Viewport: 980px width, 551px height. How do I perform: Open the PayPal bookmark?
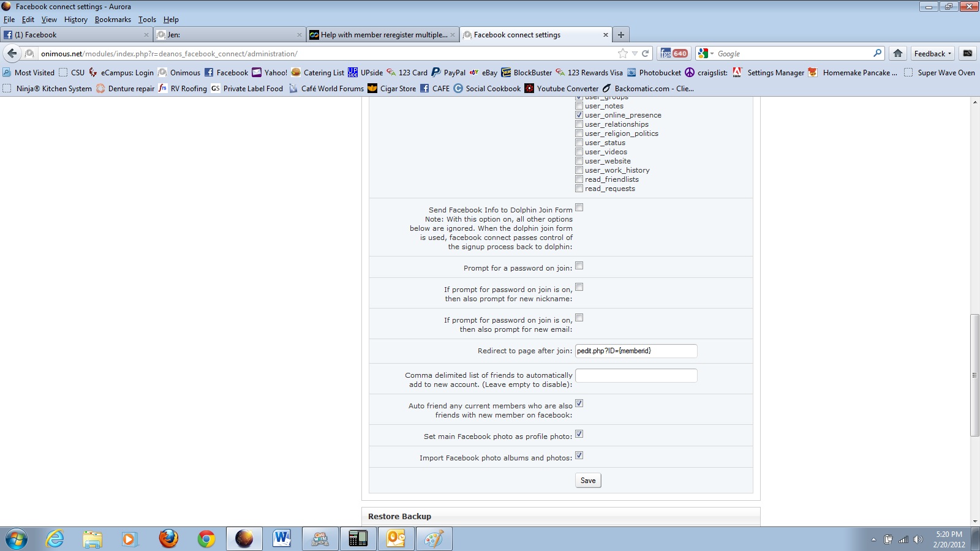(448, 72)
